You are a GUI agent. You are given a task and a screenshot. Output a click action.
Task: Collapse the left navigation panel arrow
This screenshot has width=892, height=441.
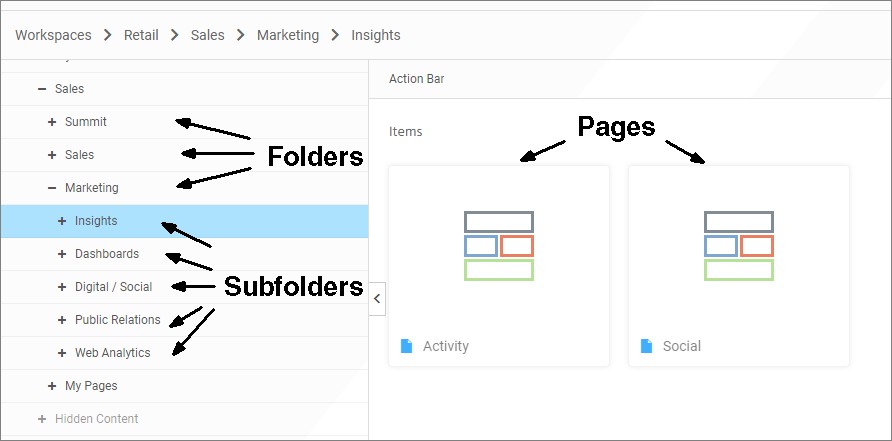tap(377, 297)
